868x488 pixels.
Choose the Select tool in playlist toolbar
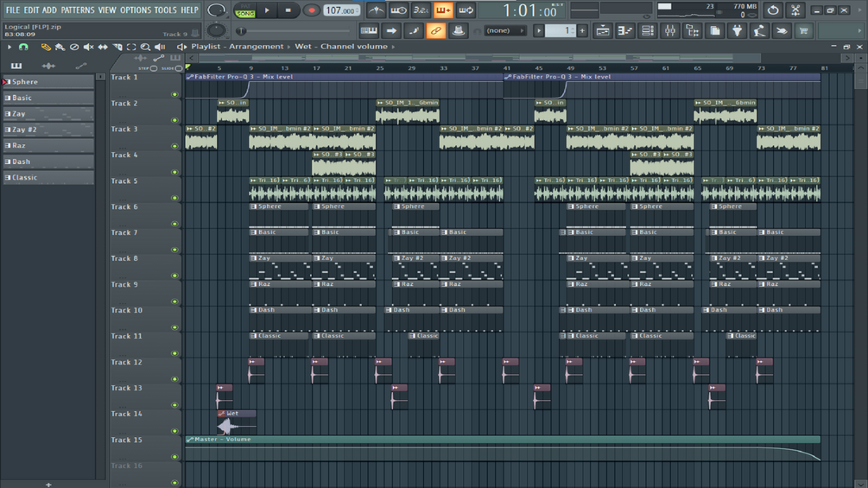(131, 47)
